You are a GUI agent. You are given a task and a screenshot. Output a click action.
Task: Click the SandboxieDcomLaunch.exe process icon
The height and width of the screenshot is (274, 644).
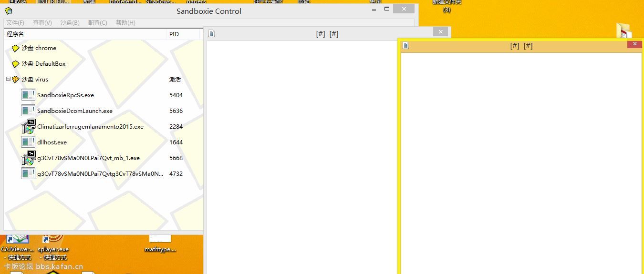[x=28, y=111]
